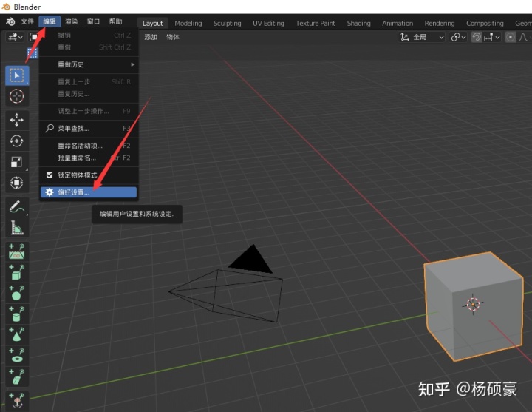Image resolution: width=532 pixels, height=412 pixels.
Task: Select the Add Cylinder tool
Action: (17, 314)
